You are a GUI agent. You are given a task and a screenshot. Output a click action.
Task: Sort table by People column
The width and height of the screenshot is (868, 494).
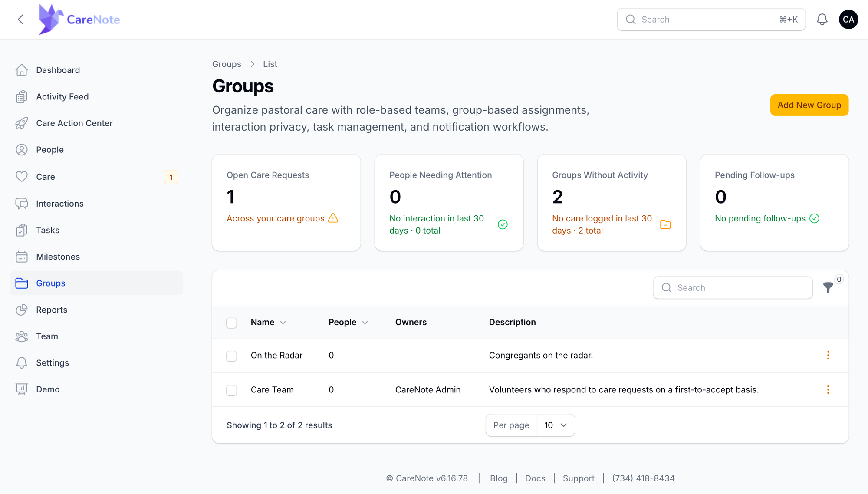pyautogui.click(x=348, y=322)
